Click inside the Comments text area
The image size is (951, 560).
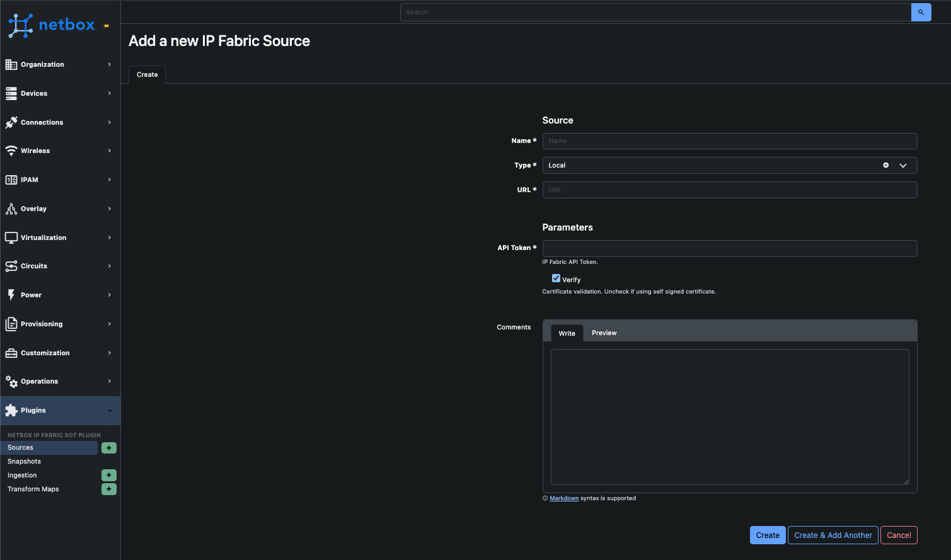[730, 417]
